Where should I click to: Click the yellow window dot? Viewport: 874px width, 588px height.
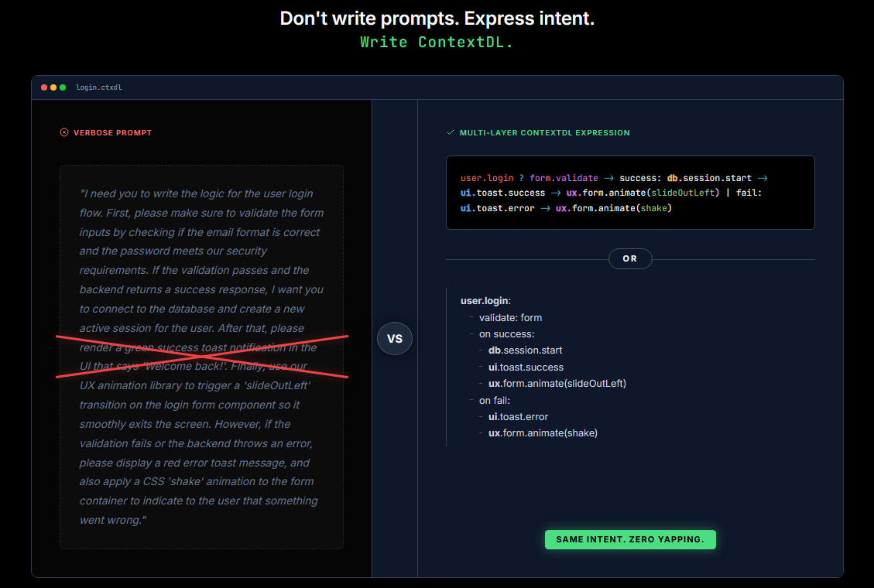point(53,87)
